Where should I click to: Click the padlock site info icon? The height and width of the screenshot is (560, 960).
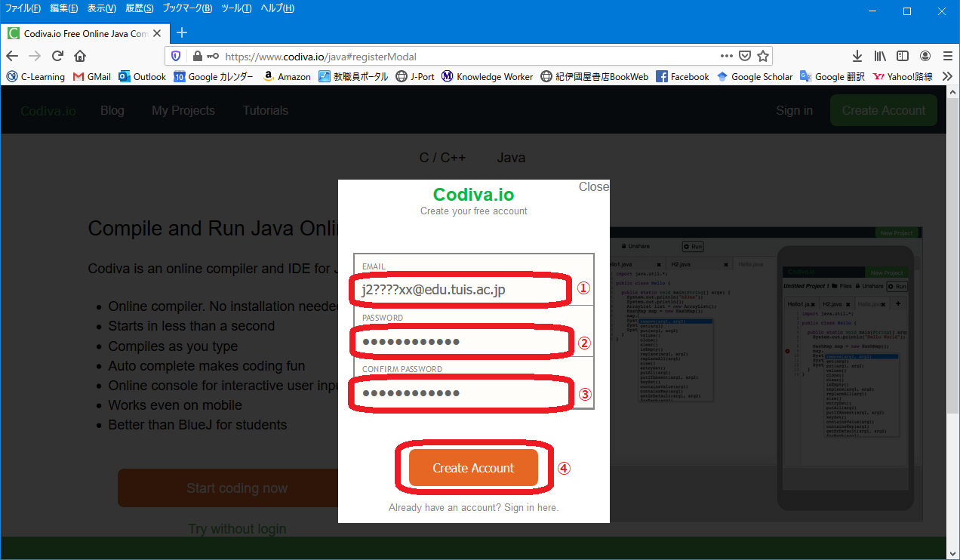click(198, 56)
